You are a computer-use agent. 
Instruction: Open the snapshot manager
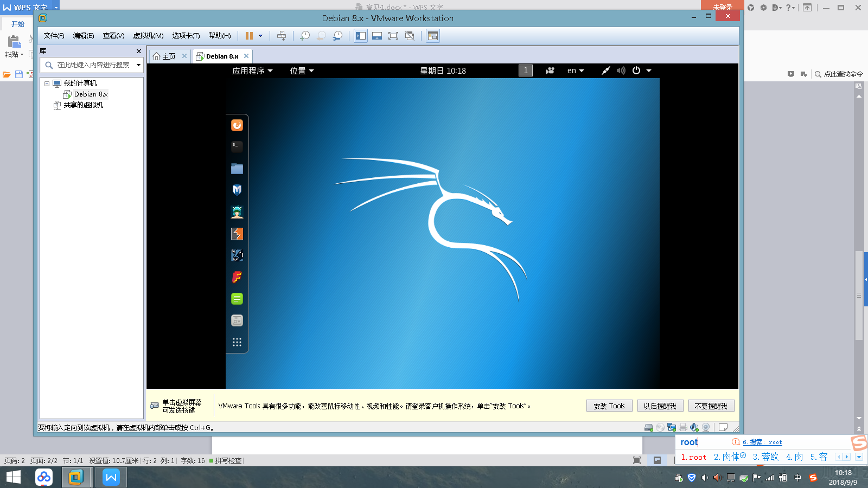tap(337, 36)
